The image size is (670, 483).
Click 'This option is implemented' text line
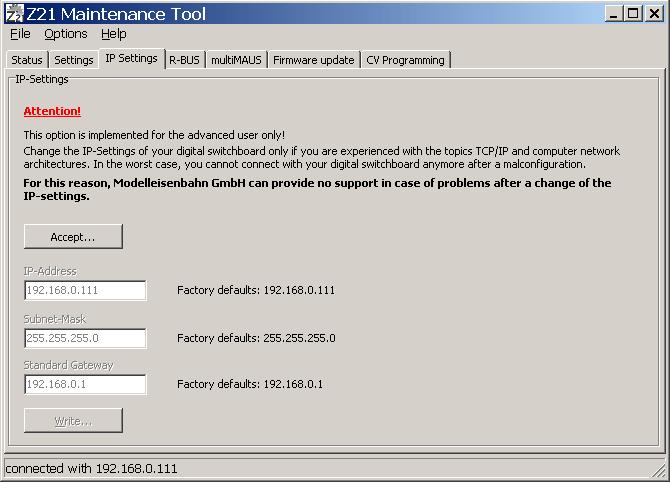154,135
